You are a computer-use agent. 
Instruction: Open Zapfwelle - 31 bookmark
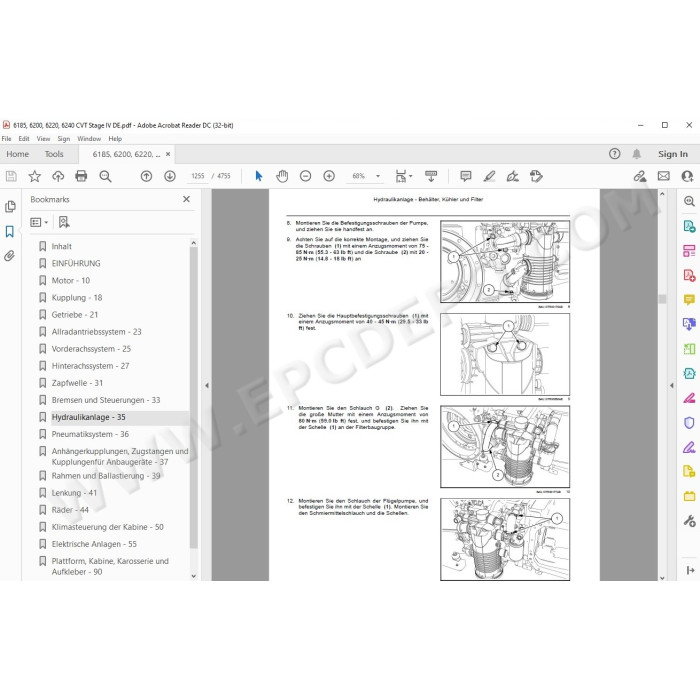[x=77, y=383]
